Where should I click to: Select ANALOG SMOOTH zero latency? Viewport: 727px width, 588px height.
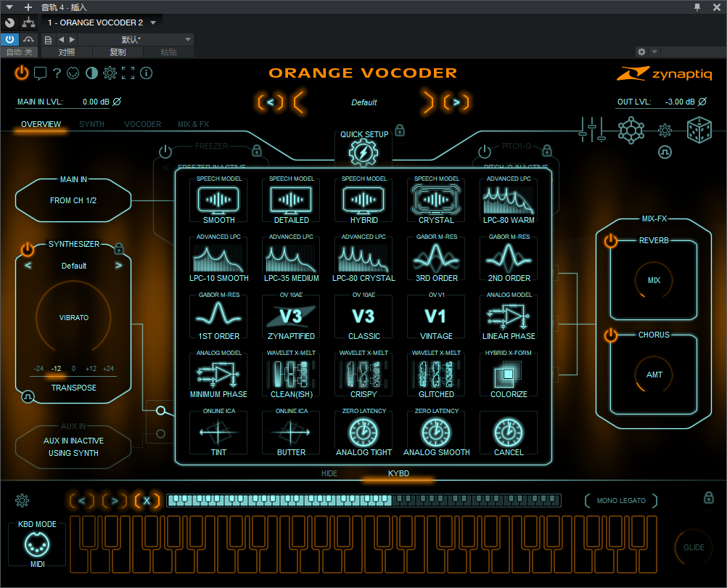[x=436, y=433]
